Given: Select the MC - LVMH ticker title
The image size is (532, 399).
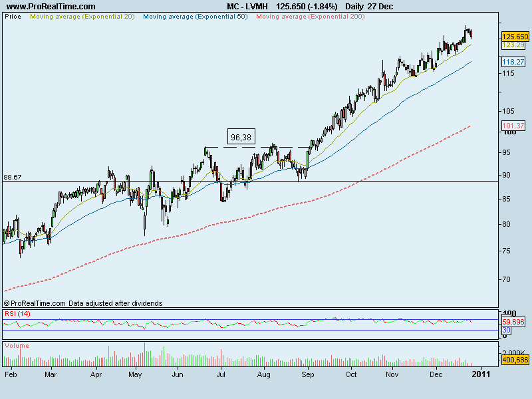Looking at the screenshot, I should click(247, 7).
